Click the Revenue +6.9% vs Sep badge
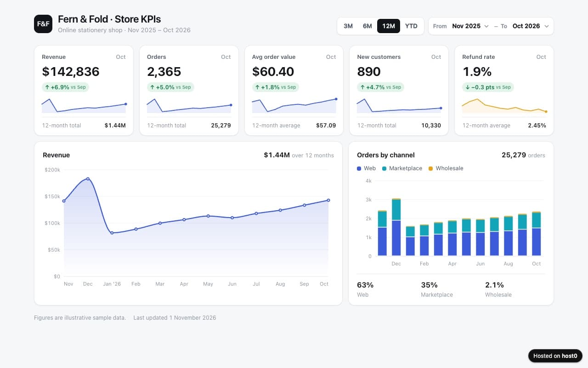The image size is (588, 368). click(65, 87)
